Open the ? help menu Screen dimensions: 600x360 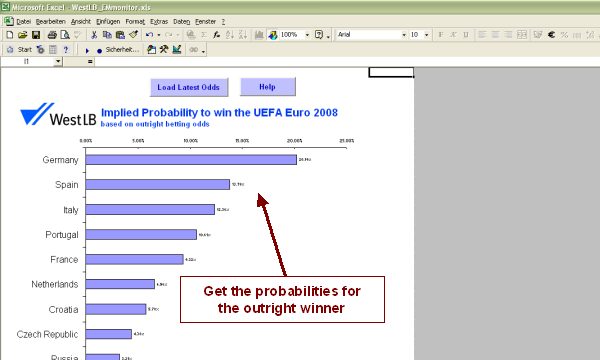pyautogui.click(x=223, y=21)
